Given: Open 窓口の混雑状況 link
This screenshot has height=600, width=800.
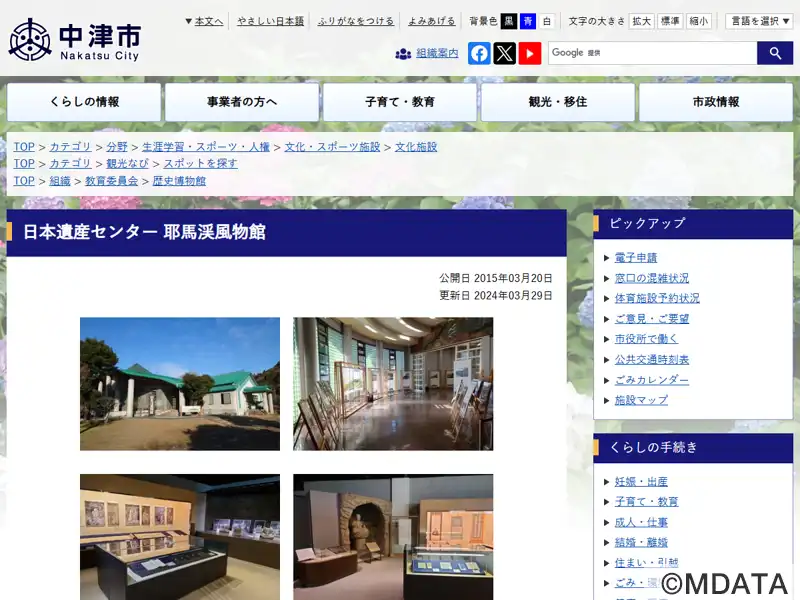Looking at the screenshot, I should tap(652, 278).
